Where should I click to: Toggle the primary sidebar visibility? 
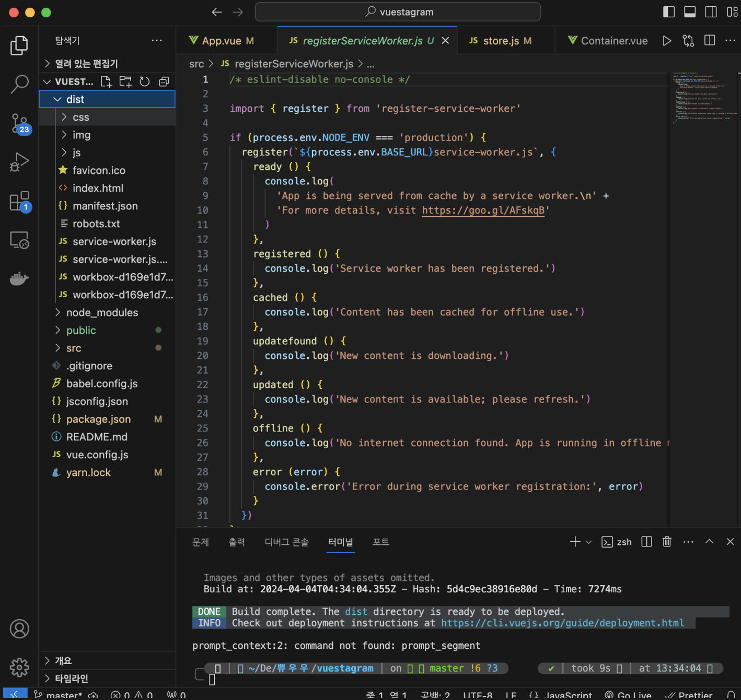tap(669, 12)
